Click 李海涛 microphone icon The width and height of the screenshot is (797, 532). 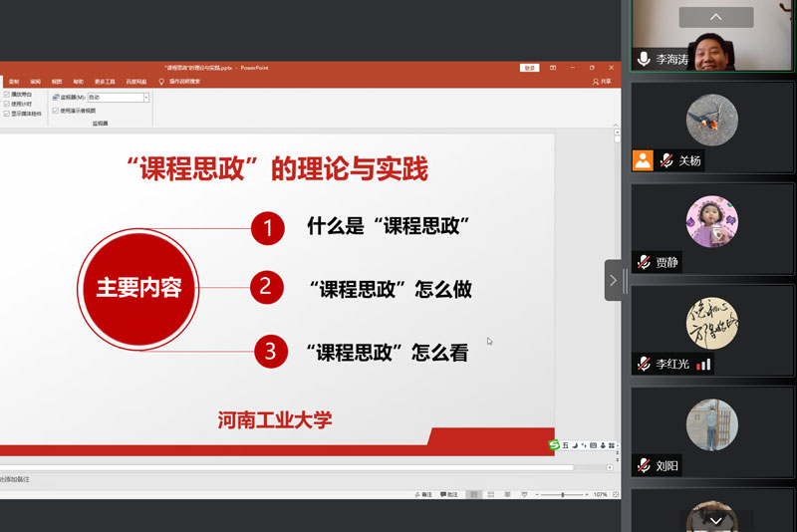click(644, 59)
